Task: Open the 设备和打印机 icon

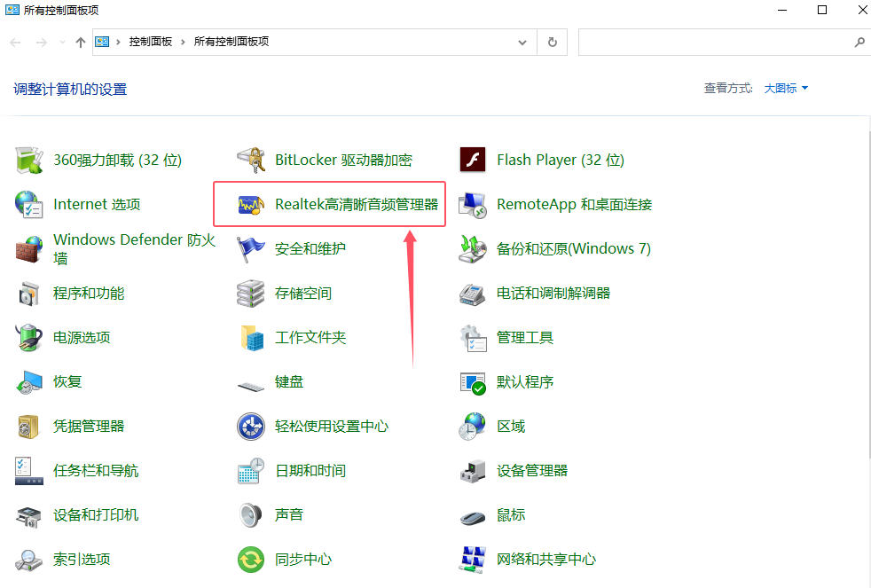Action: 29,516
